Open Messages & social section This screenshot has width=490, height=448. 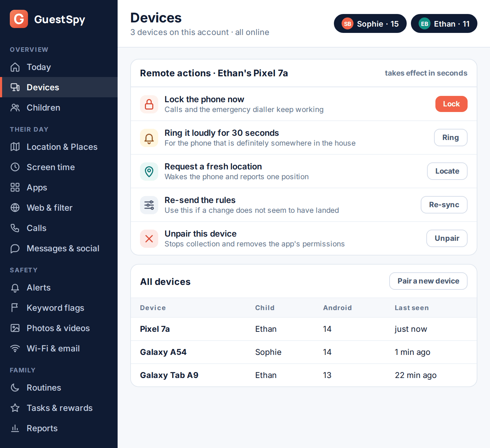(x=59, y=248)
